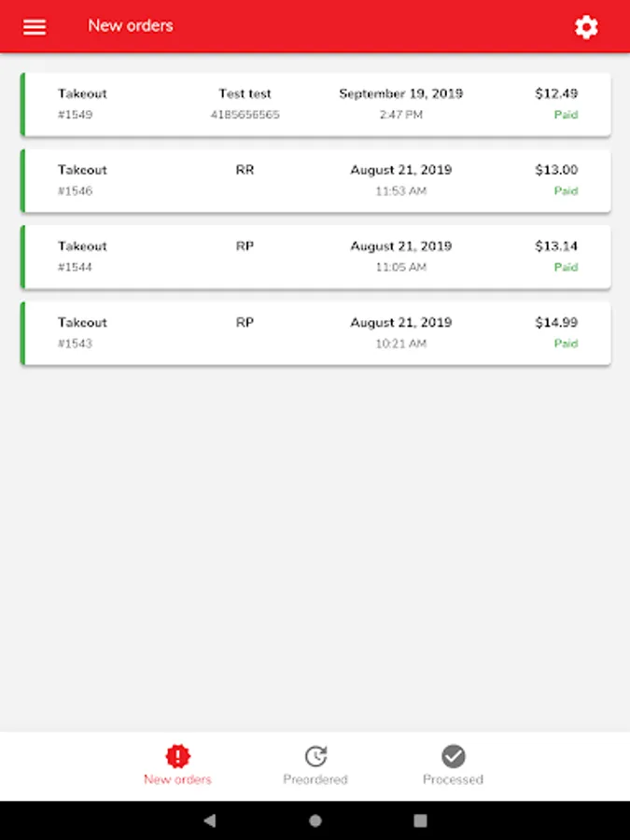The width and height of the screenshot is (630, 840).
Task: Tap the New orders alert icon
Action: 176,756
